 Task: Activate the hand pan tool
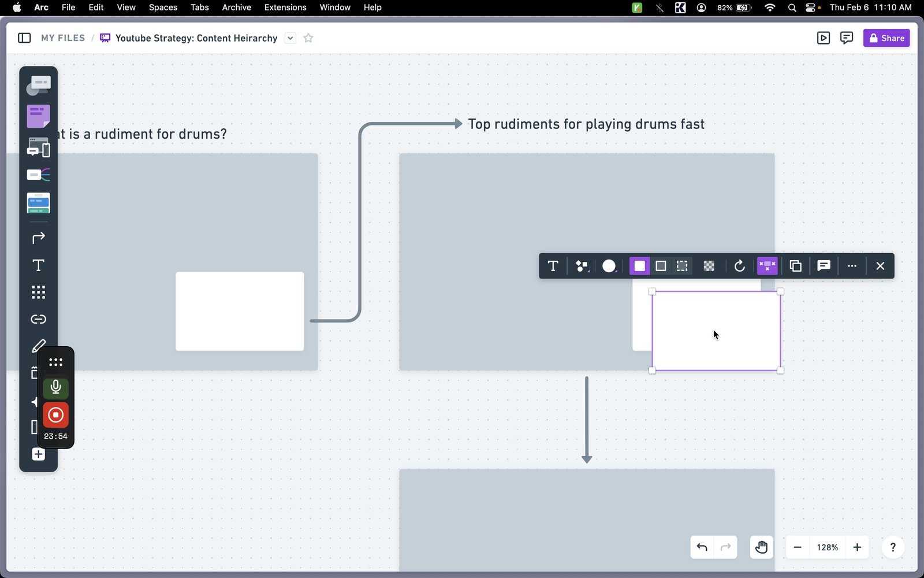coord(761,547)
